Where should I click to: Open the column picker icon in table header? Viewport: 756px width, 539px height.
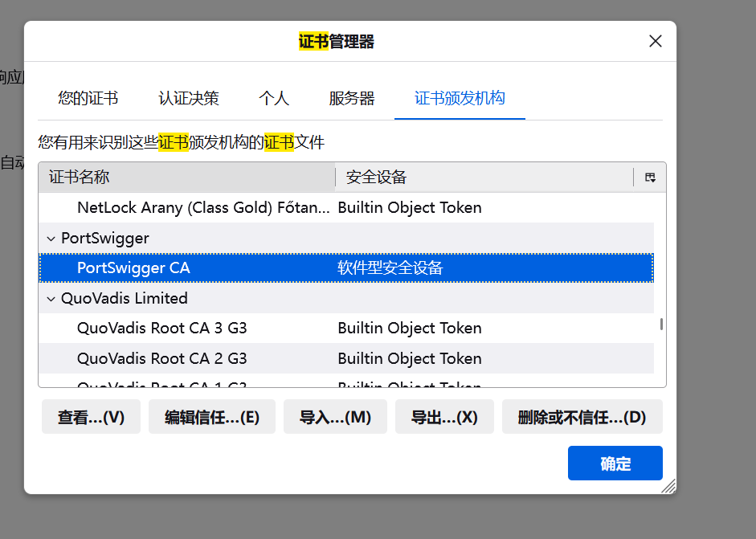point(650,178)
